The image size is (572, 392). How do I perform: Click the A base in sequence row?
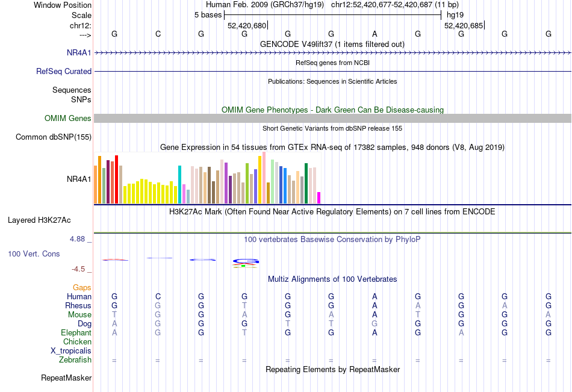(x=375, y=34)
